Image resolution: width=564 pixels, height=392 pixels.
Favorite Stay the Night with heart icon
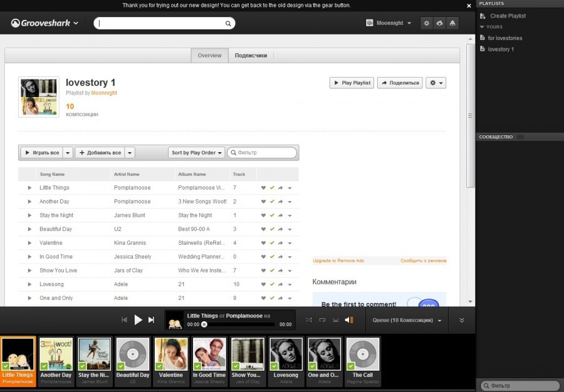coord(263,215)
